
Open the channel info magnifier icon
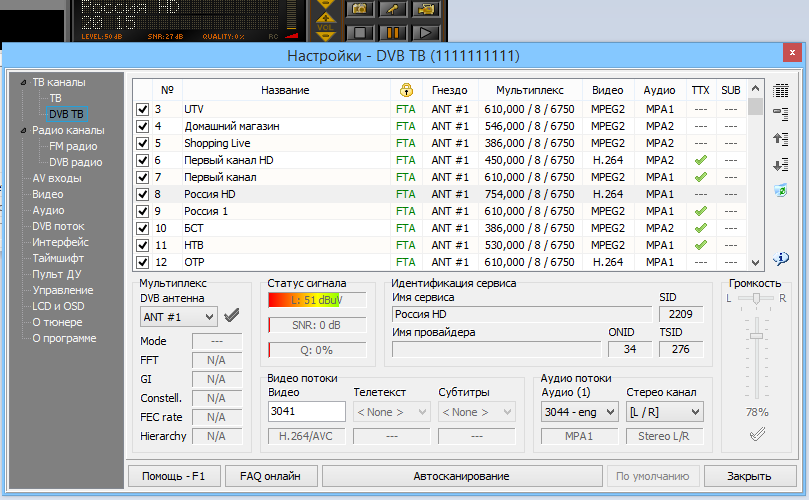click(781, 259)
